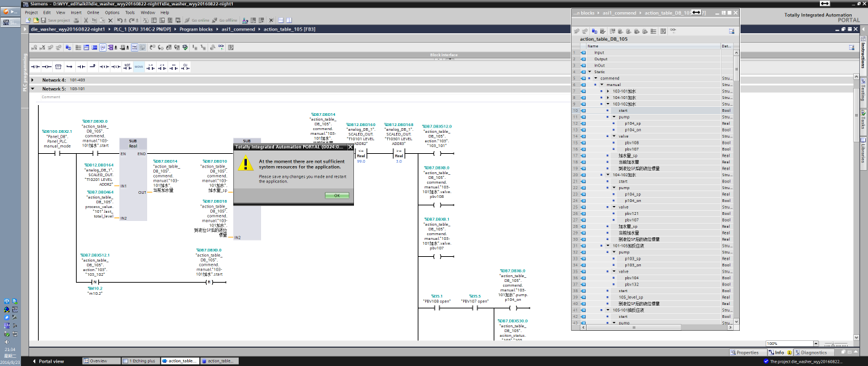Open the Edit menu

click(x=47, y=12)
